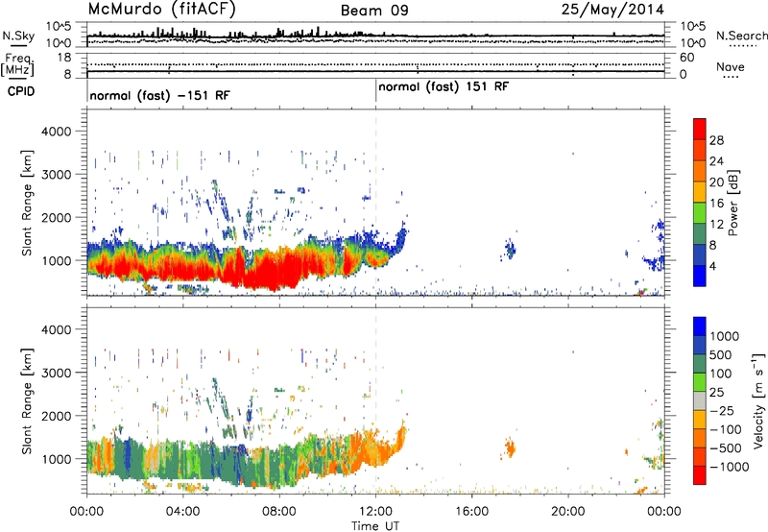Select "Slant Range [km]" label of power panel
768x532 pixels.
(x=27, y=203)
